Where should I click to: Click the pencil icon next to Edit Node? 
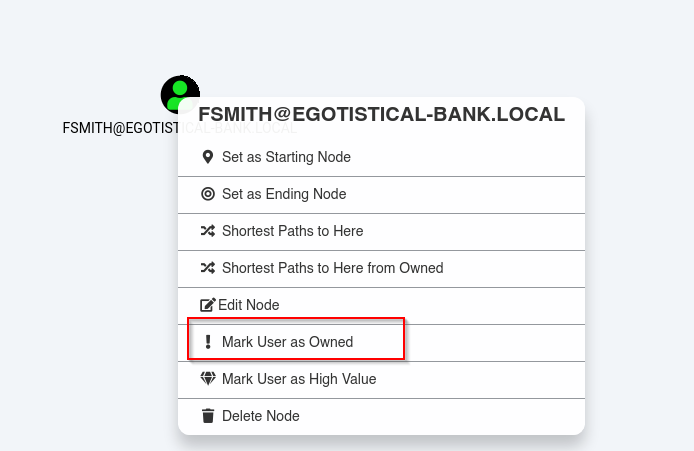pos(208,305)
